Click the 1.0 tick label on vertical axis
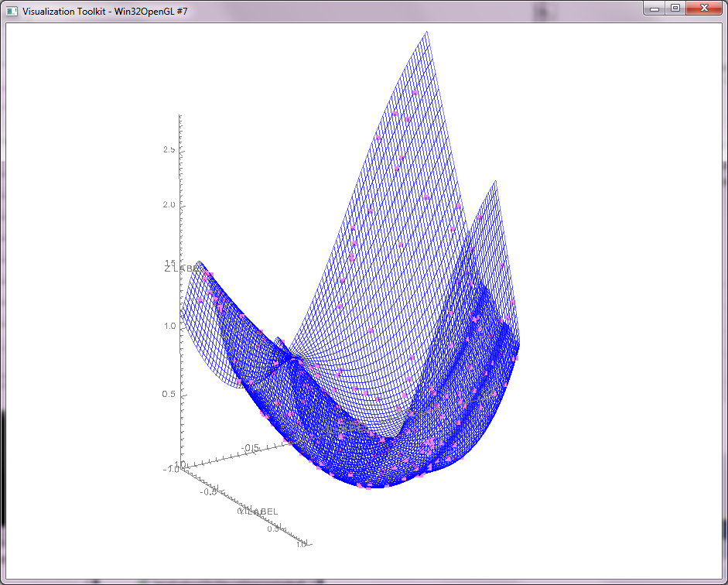The width and height of the screenshot is (728, 585). tap(169, 326)
